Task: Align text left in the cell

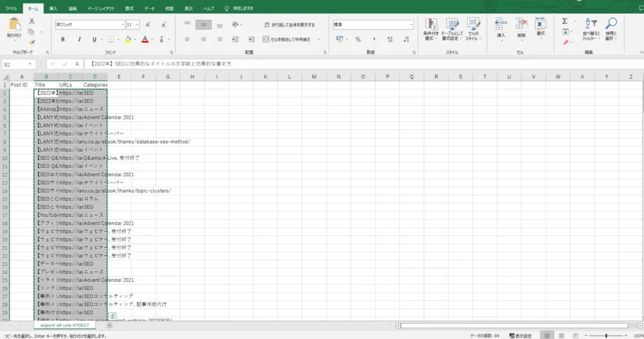Action: coord(187,40)
